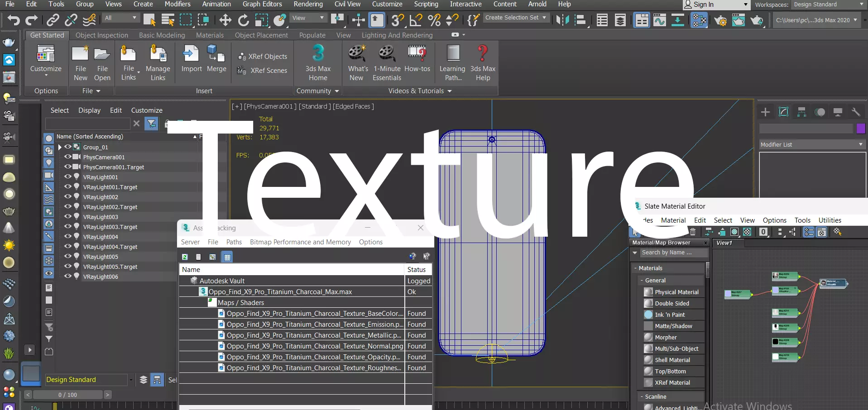
Task: Click the purple object color swatch
Action: [x=861, y=129]
